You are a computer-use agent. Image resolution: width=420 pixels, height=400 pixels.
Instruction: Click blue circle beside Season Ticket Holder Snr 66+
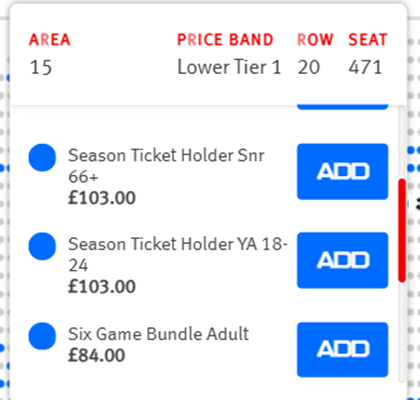coord(42,158)
